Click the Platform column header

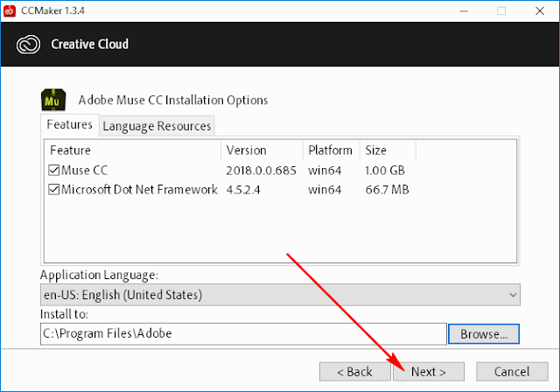(332, 150)
